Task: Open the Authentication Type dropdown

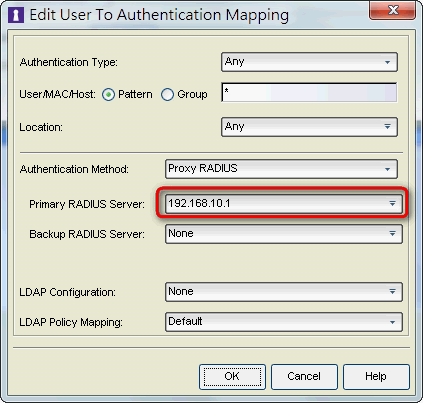Action: pos(309,62)
